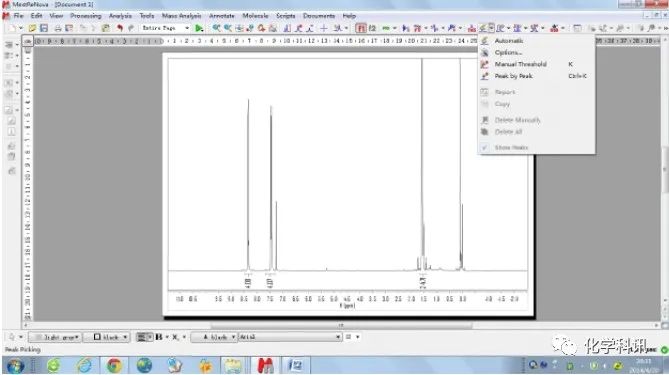
Task: Open the Processing menu
Action: point(86,16)
